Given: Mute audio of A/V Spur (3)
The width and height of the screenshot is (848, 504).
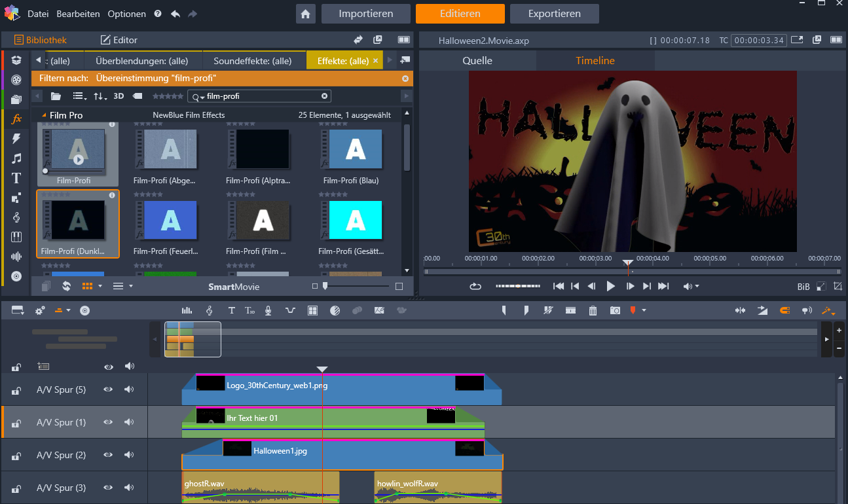Looking at the screenshot, I should pyautogui.click(x=129, y=488).
